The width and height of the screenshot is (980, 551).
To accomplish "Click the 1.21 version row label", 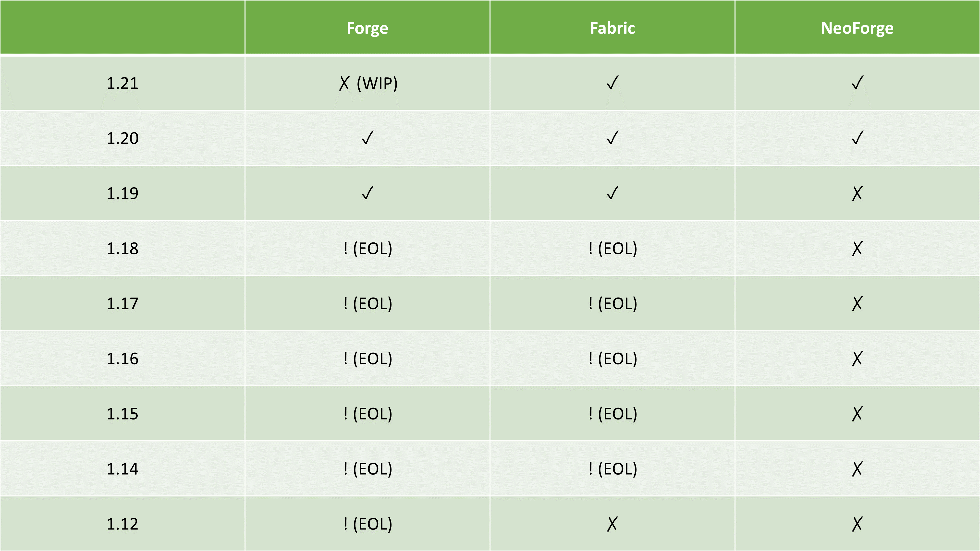I will click(122, 83).
